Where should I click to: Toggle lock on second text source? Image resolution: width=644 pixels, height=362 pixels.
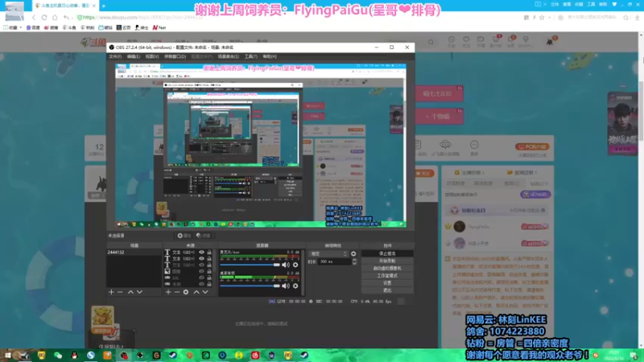click(x=209, y=258)
